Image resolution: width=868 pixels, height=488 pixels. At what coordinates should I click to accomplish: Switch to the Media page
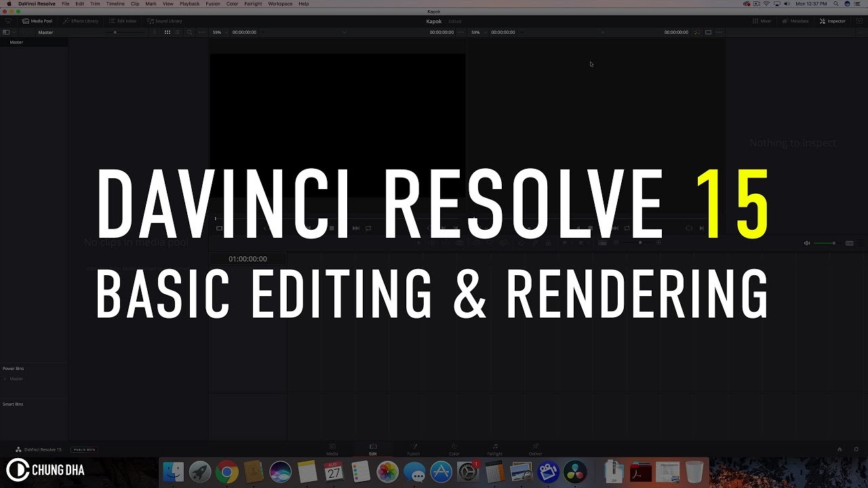332,450
